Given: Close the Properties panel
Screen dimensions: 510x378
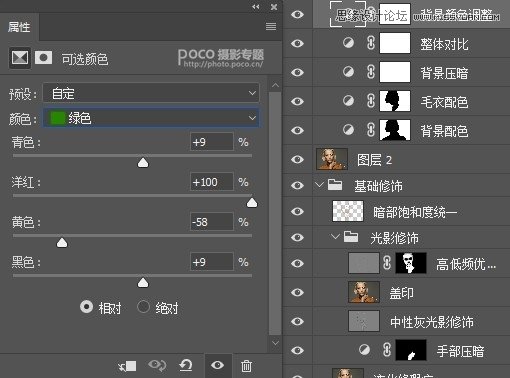Looking at the screenshot, I should [x=274, y=7].
